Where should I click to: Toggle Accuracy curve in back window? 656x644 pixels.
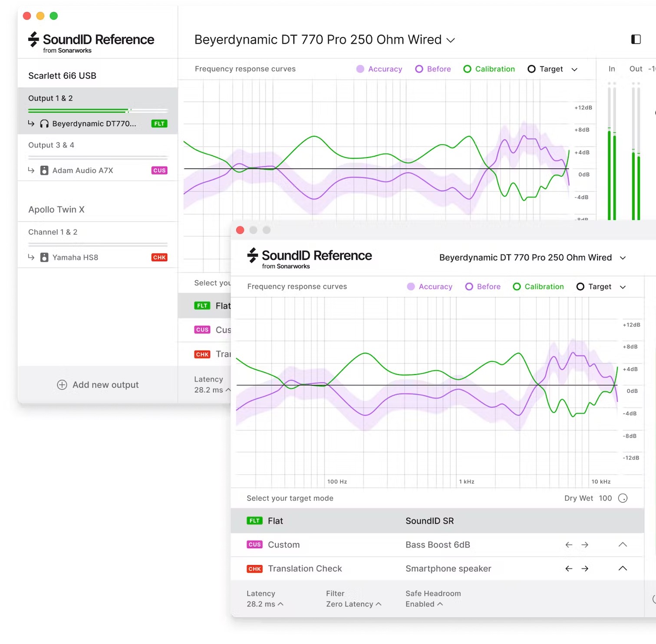[379, 69]
